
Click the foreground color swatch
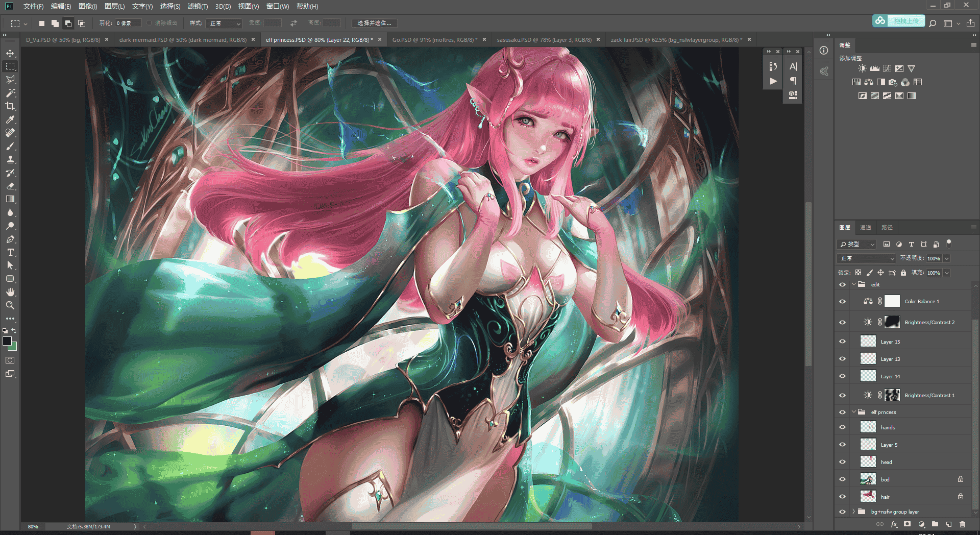[7, 341]
